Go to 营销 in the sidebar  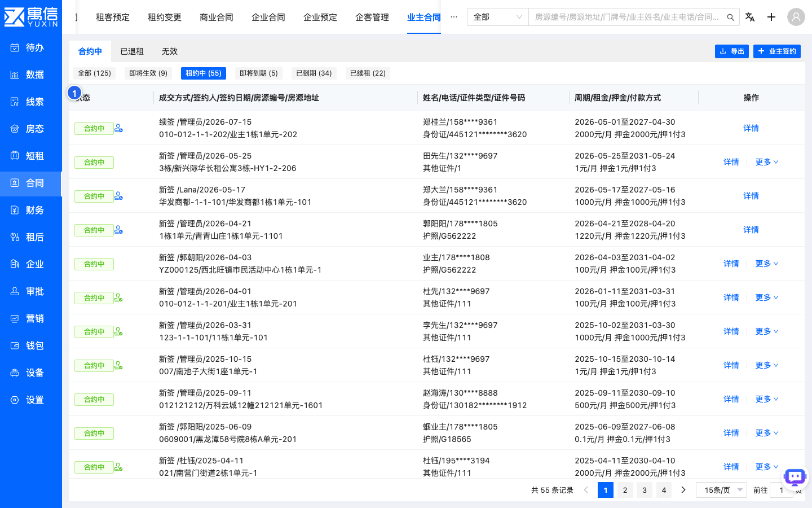31,318
